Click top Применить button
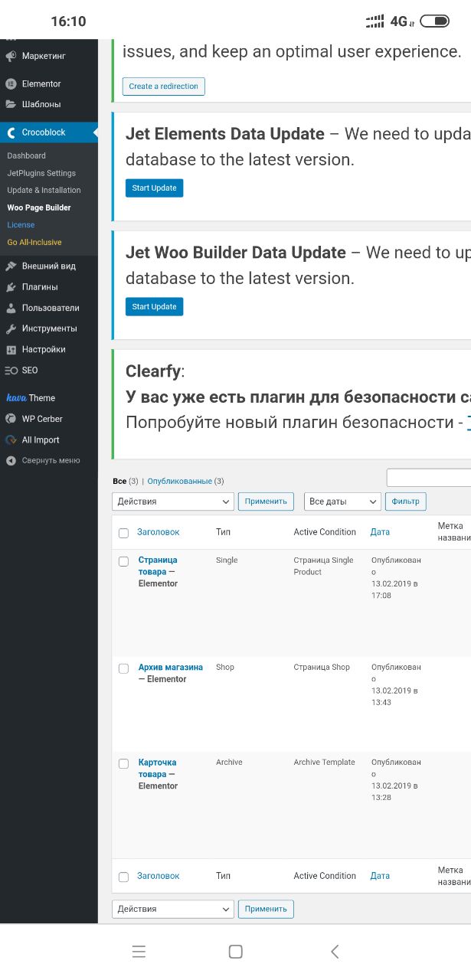This screenshot has height=980, width=471. 266,501
